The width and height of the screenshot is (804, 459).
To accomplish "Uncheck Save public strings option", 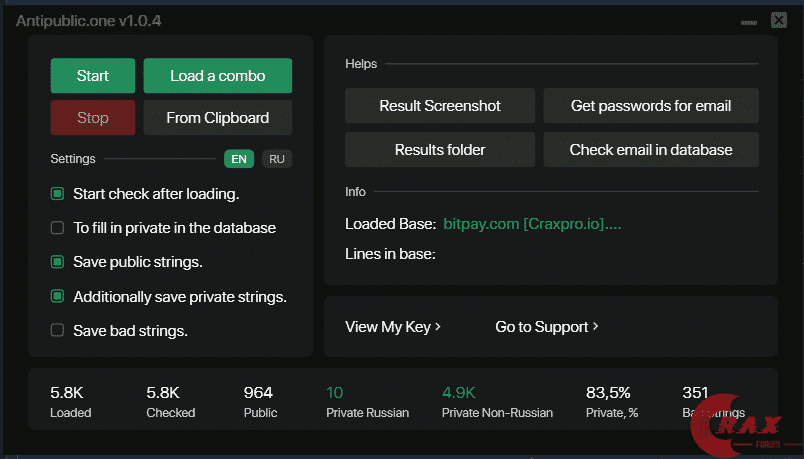I will [58, 262].
